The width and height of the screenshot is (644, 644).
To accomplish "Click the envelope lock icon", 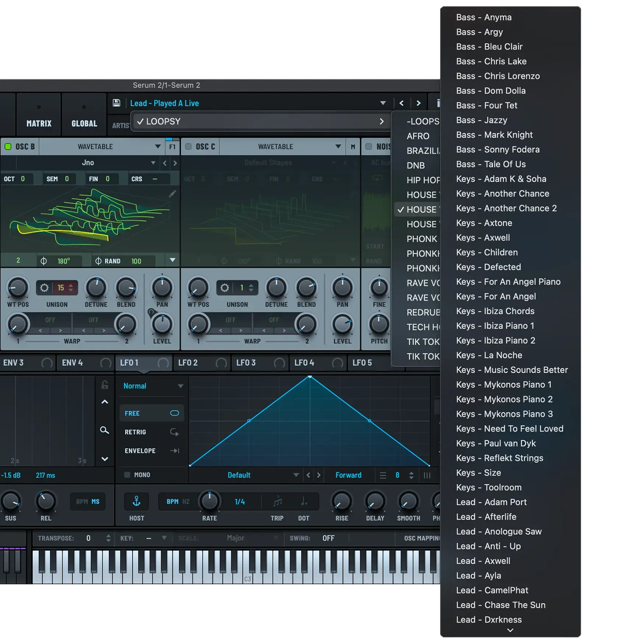I will 105,385.
